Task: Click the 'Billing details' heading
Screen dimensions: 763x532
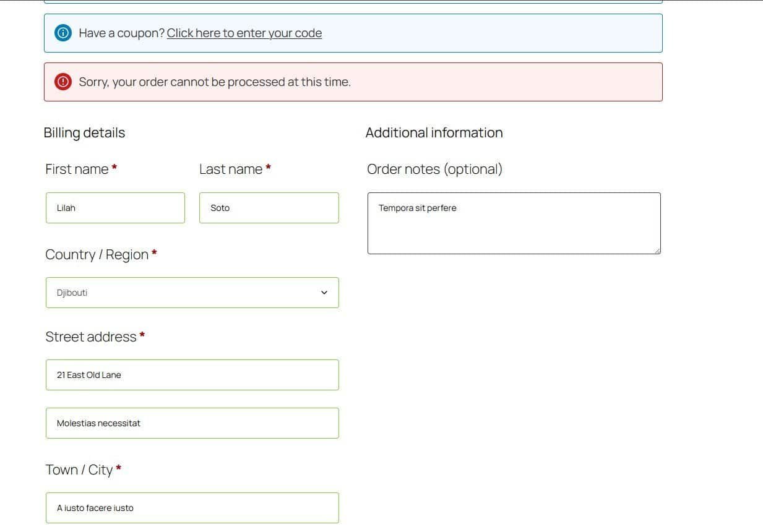Action: [84, 132]
